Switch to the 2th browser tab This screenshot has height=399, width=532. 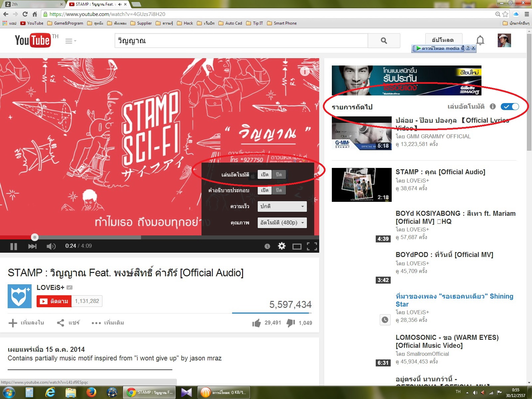33,4
